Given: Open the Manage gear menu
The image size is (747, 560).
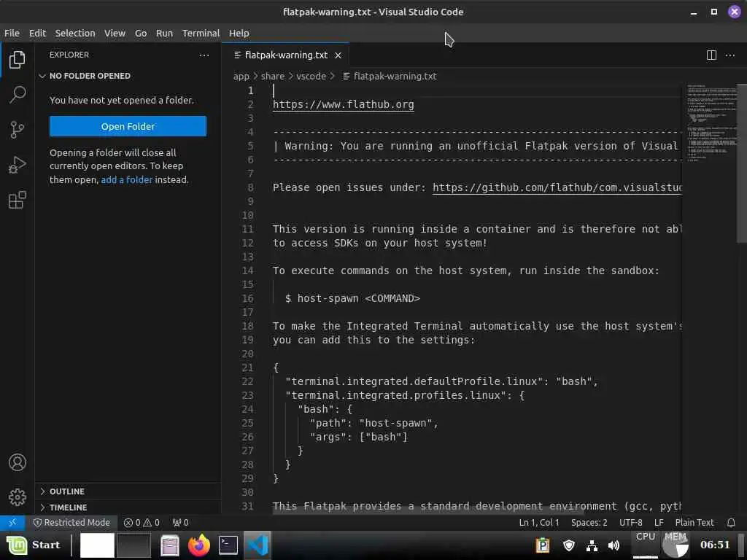Looking at the screenshot, I should 18,497.
